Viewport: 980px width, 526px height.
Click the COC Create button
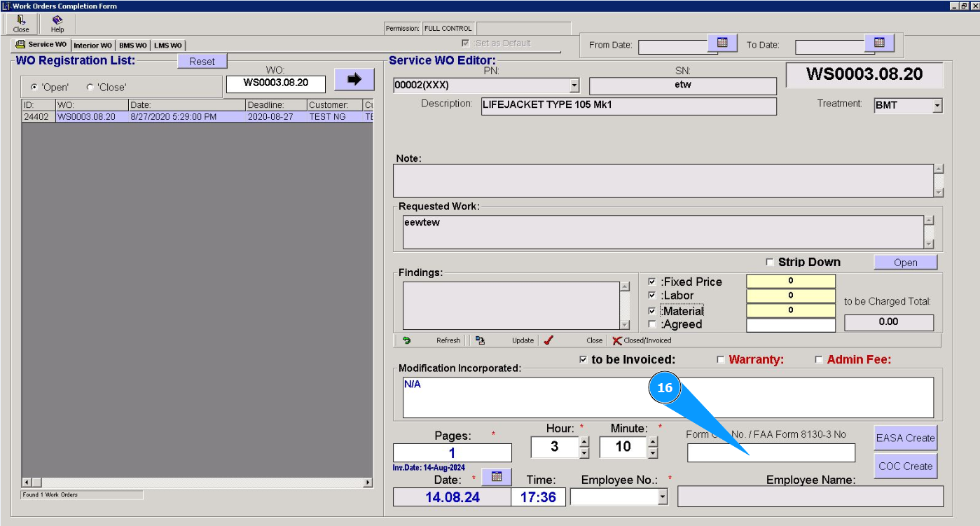tap(906, 466)
